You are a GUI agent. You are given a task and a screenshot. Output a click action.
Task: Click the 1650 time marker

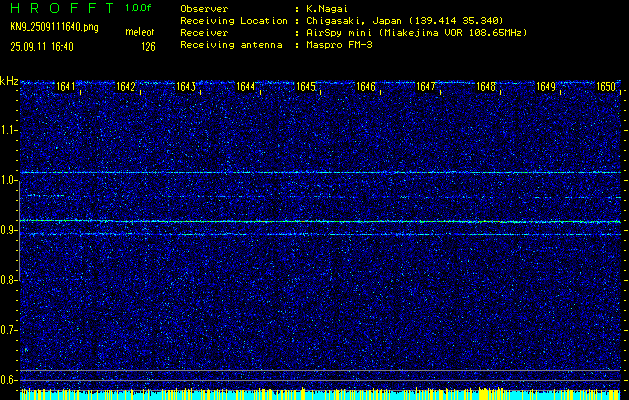606,87
